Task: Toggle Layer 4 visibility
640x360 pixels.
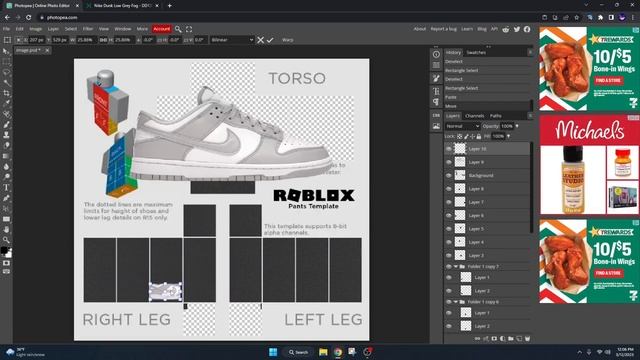Action: coord(449,242)
